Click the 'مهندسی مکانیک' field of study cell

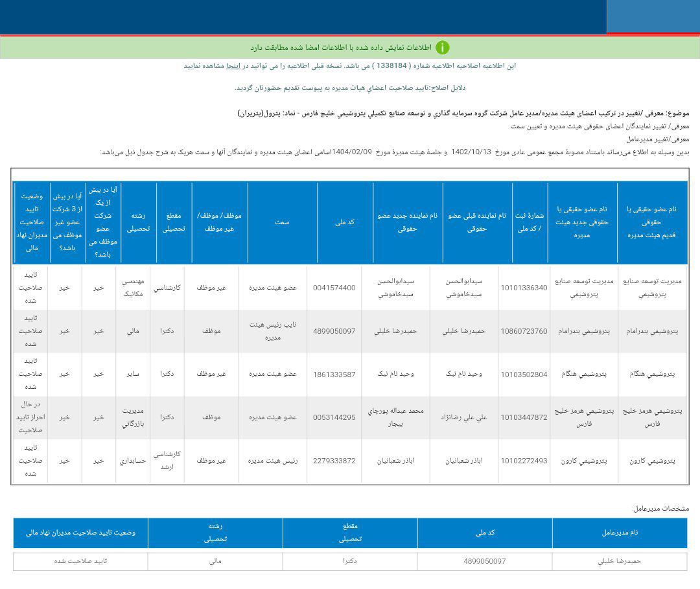pos(133,288)
